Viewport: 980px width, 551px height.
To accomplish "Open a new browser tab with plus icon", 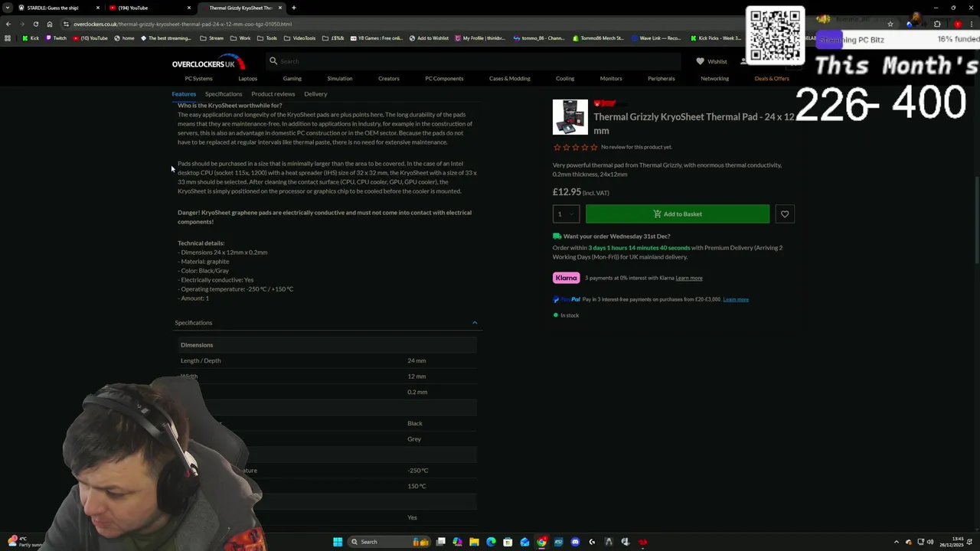I will coord(293,8).
